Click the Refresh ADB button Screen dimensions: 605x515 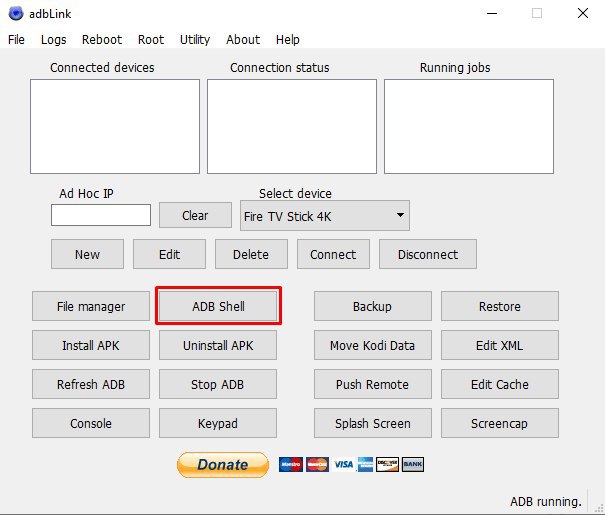coord(91,384)
